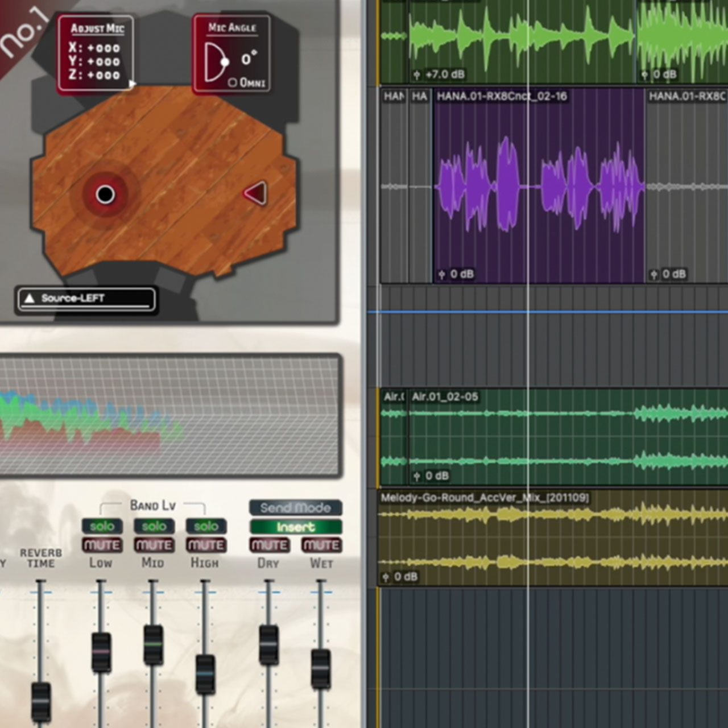Click gain icon on +7.0 dB region
Image resolution: width=728 pixels, height=728 pixels.
pos(416,75)
